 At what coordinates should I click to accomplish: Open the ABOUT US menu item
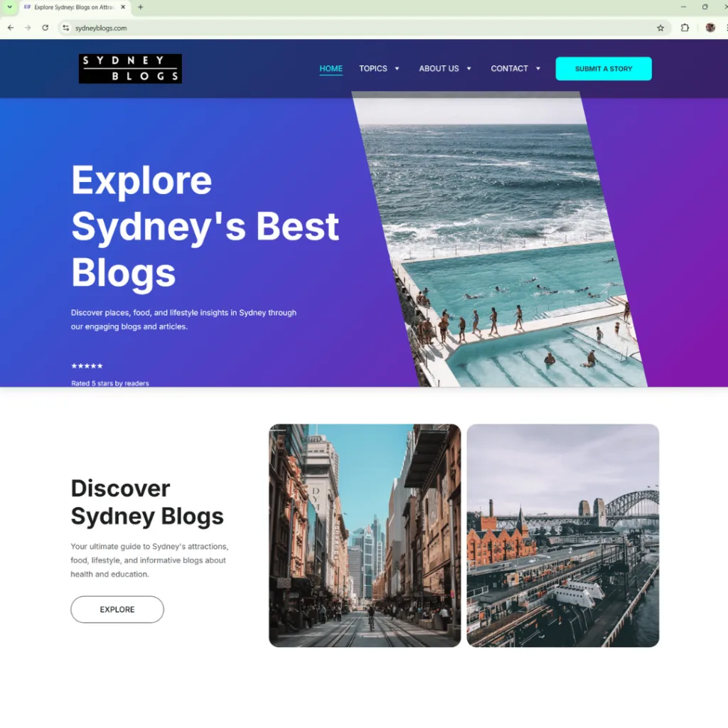click(x=439, y=69)
